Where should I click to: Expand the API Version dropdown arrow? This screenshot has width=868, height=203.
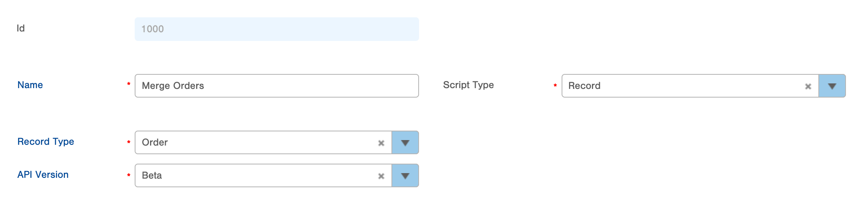(x=405, y=175)
